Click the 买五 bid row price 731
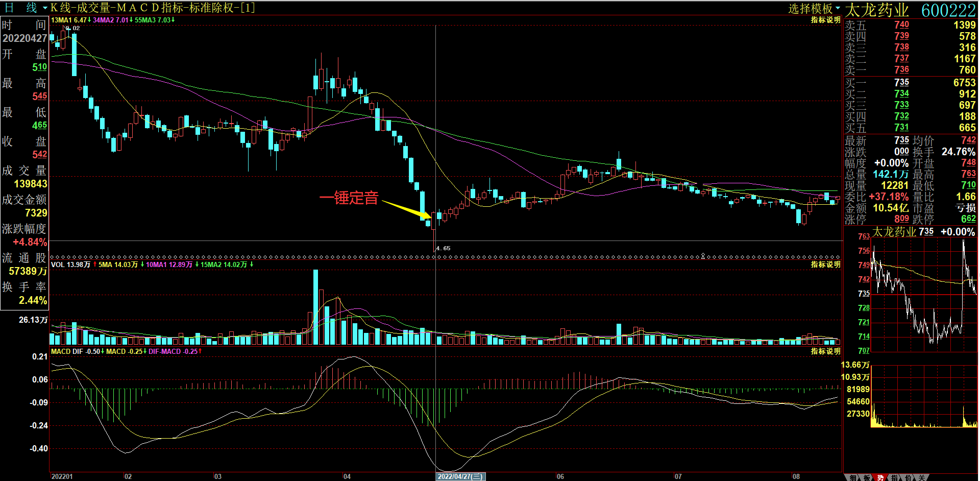This screenshot has height=481, width=980. [x=901, y=127]
